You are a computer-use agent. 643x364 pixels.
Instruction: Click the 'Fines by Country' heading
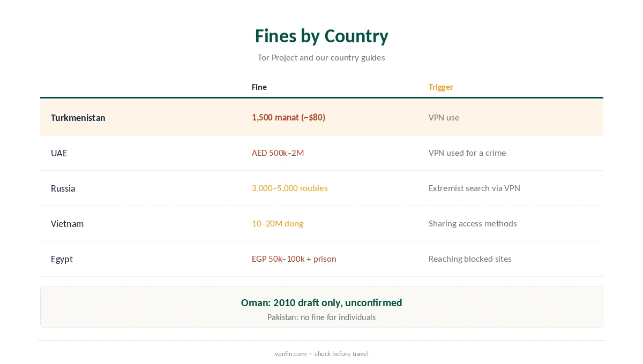click(322, 36)
